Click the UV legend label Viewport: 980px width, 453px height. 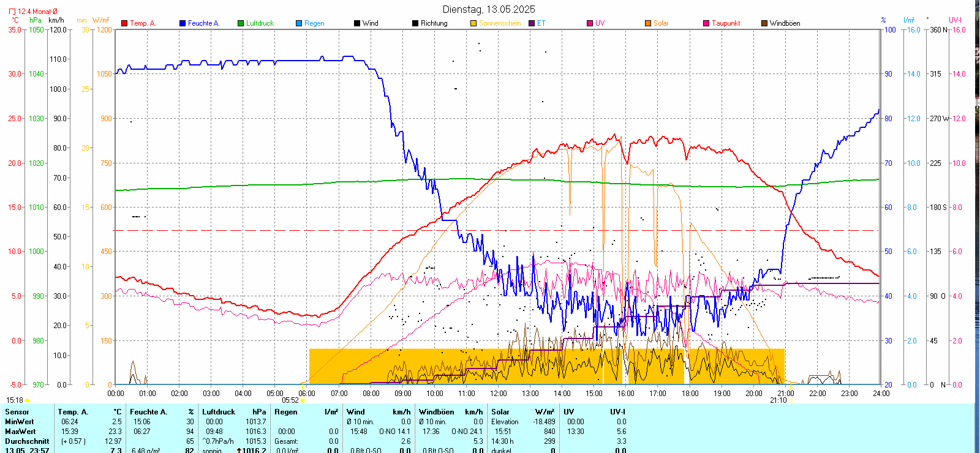pyautogui.click(x=600, y=23)
